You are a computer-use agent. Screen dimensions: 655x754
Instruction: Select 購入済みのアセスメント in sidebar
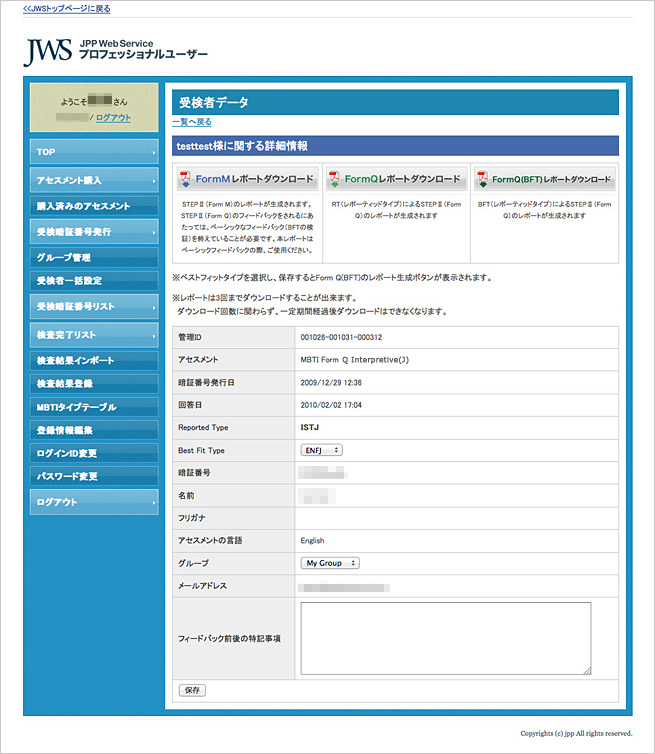[x=93, y=206]
